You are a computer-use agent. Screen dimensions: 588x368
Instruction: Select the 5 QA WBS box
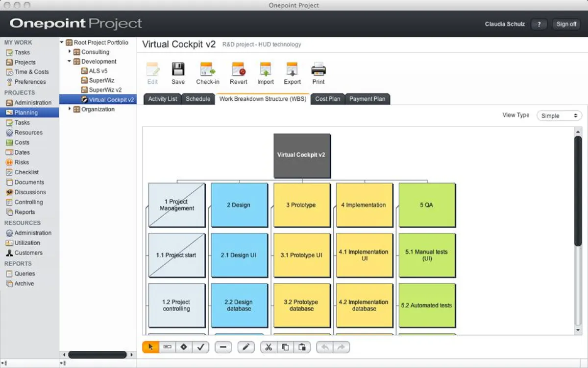[x=427, y=205]
